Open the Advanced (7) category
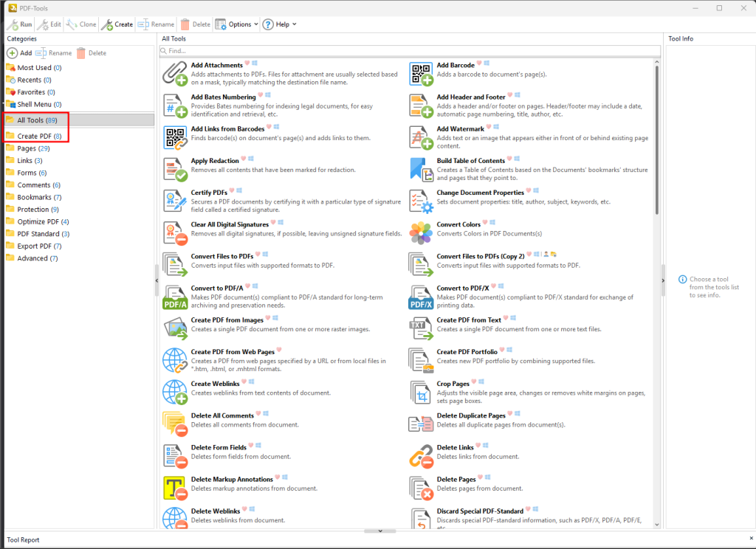The image size is (756, 549). click(x=32, y=258)
